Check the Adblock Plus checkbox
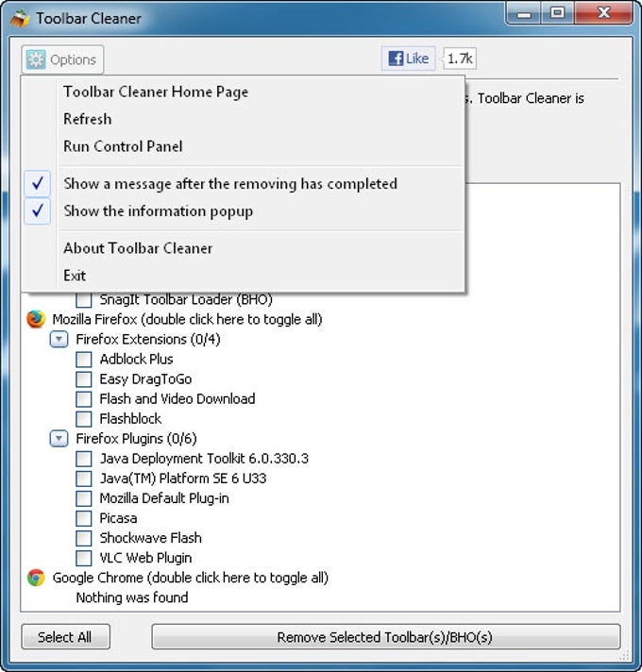The width and height of the screenshot is (642, 672). pyautogui.click(x=84, y=360)
